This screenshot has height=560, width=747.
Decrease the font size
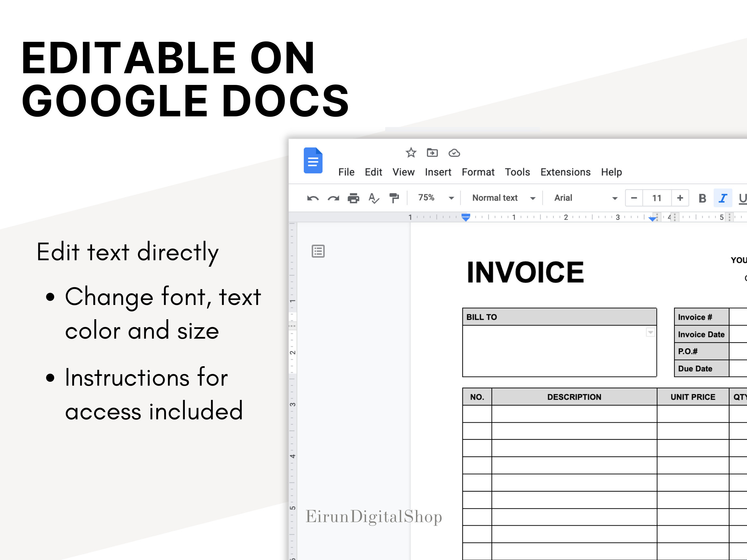(634, 198)
